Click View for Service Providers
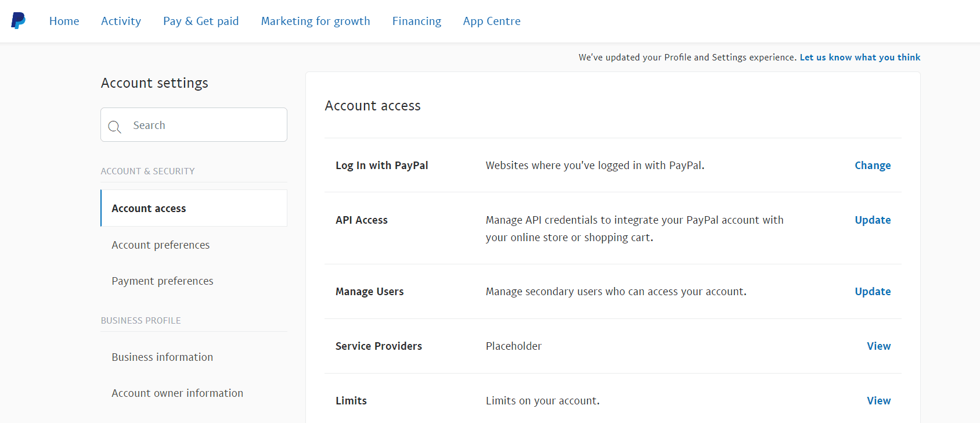Screen dimensions: 980x423 coord(878,346)
